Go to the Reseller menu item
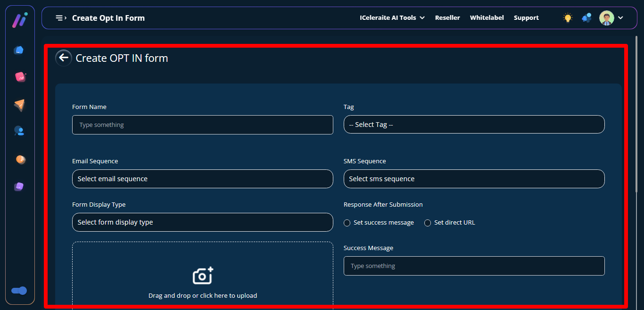The height and width of the screenshot is (310, 644). click(x=447, y=18)
